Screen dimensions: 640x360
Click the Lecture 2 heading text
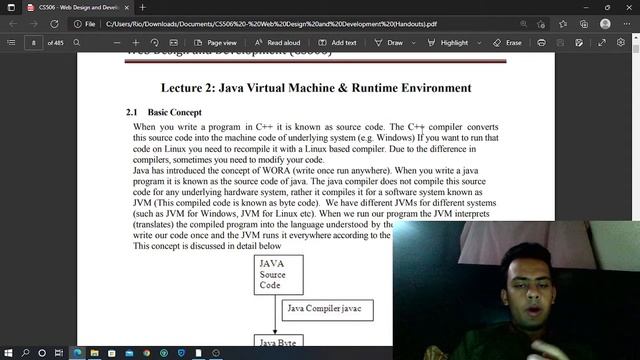click(316, 88)
